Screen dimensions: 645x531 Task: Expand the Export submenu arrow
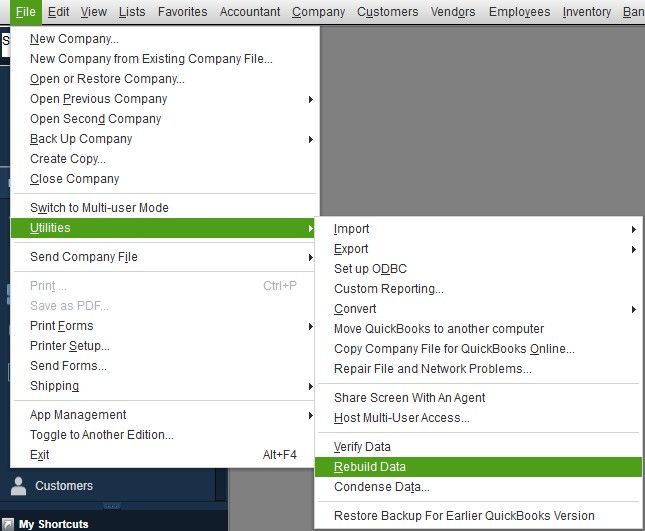(634, 249)
